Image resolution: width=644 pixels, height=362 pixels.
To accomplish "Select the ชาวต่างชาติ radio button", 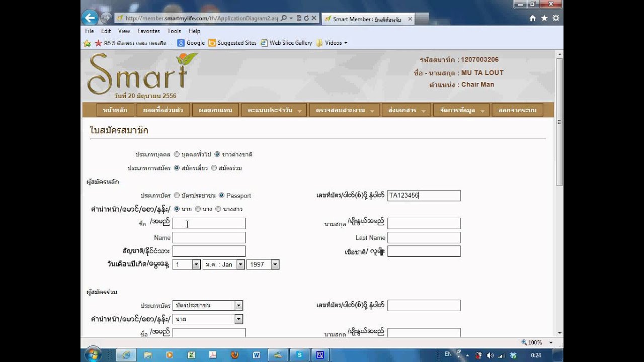I will pos(217,154).
